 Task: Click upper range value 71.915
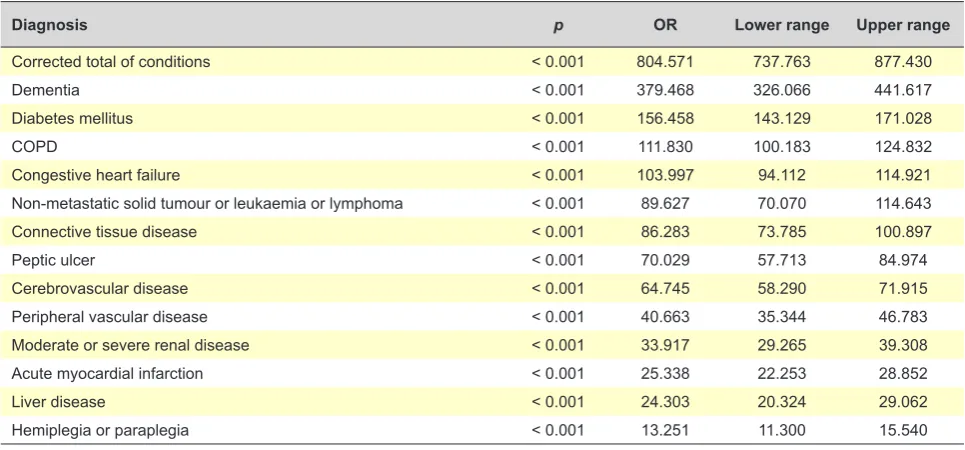pos(903,288)
